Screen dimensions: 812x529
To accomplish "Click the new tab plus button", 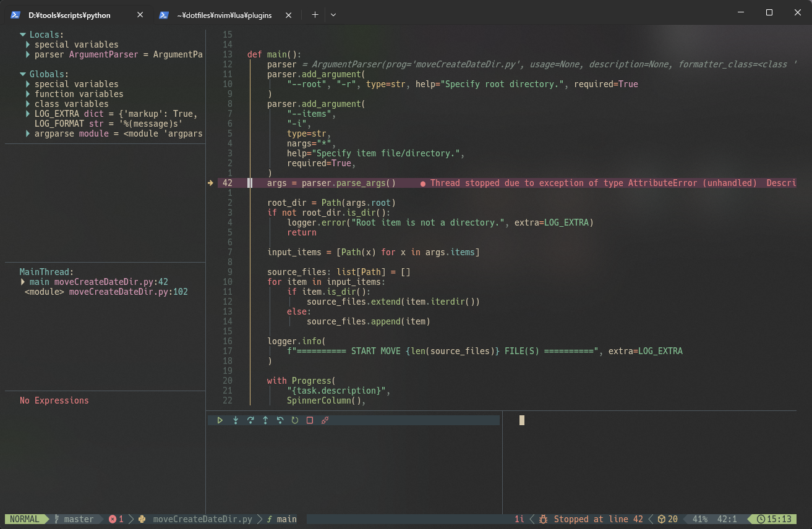I will [x=315, y=14].
